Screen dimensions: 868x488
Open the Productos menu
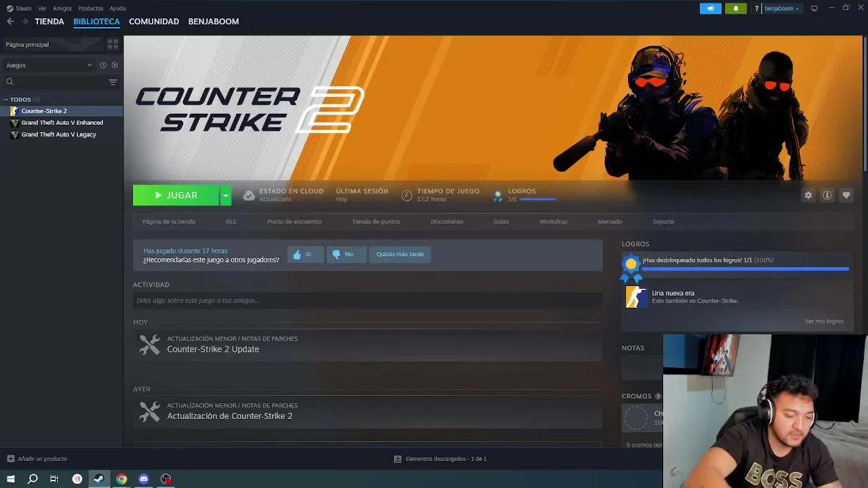(91, 9)
